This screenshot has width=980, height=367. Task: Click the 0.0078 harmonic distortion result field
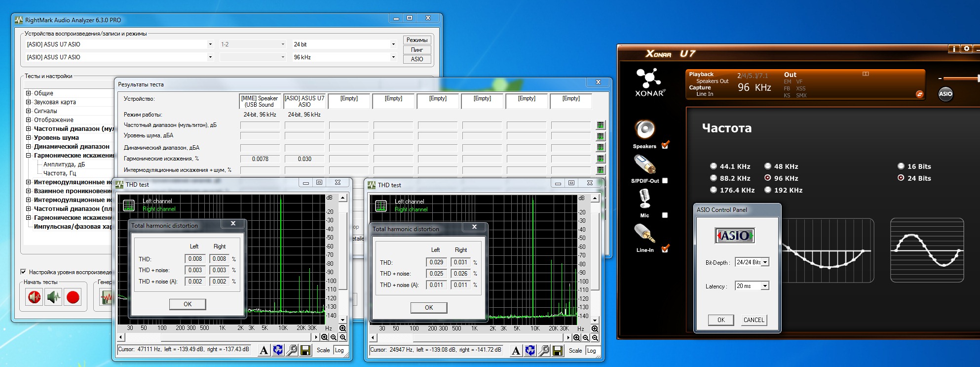260,159
